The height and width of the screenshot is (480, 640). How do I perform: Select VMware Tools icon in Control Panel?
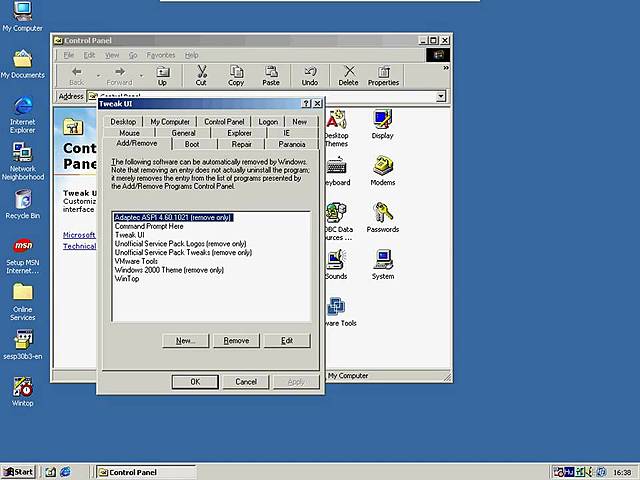(x=341, y=312)
